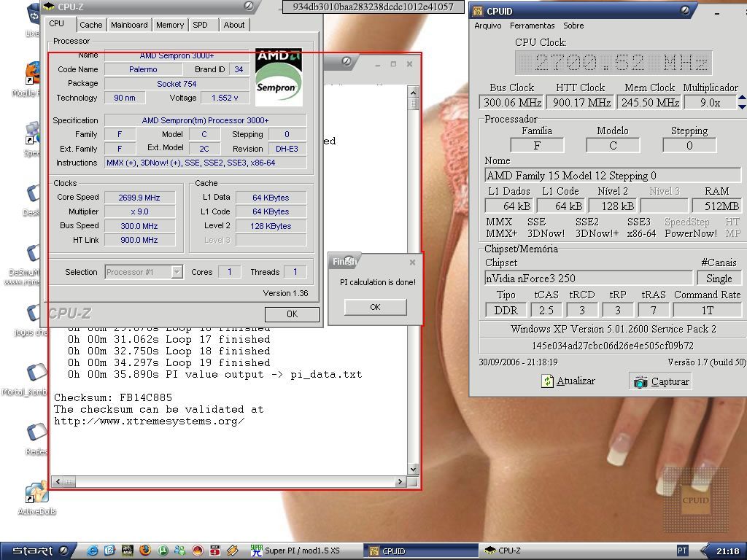Click the AMD Family 15 Model 12 Nome field

click(613, 175)
